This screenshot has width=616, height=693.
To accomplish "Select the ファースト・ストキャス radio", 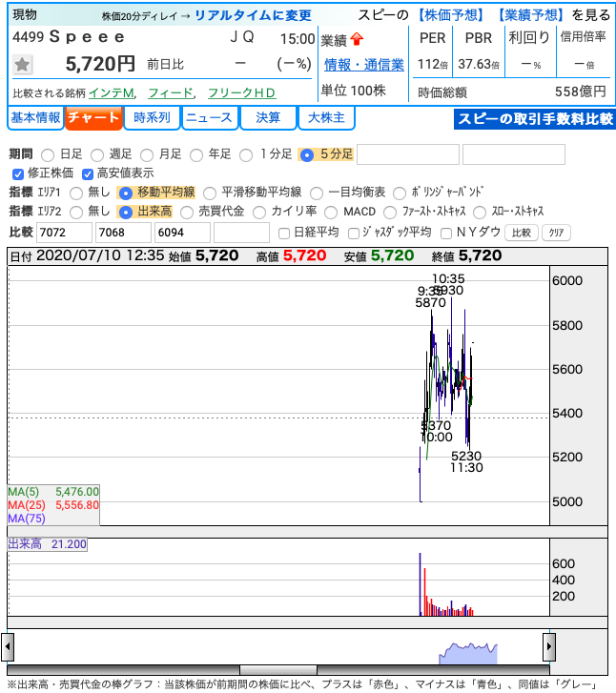I will (390, 213).
